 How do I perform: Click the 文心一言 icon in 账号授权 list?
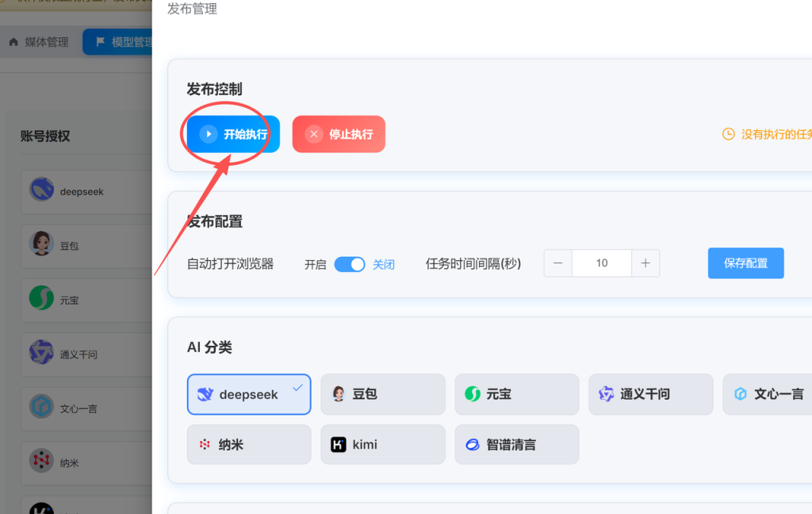41,407
